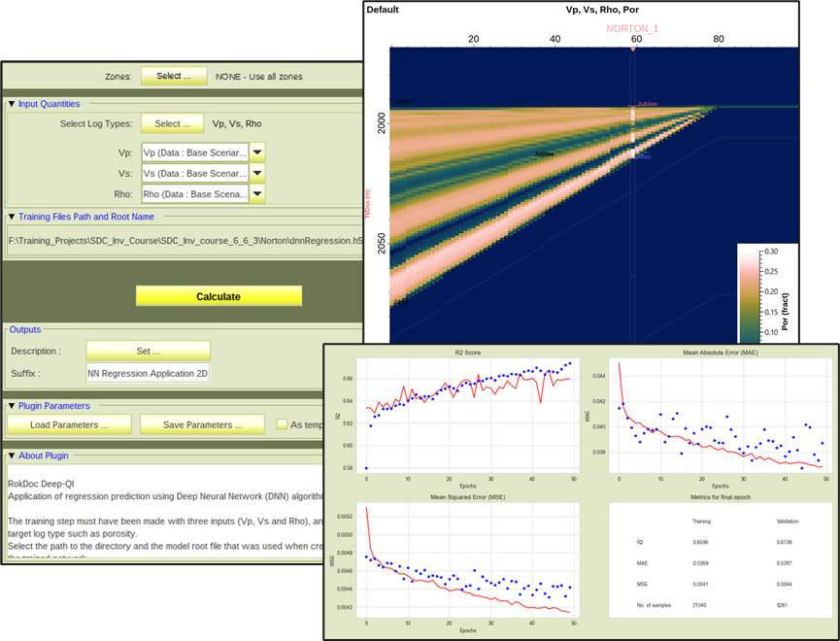Screen dimensions: 840x641
Task: Open Select Log Types chooser
Action: click(x=175, y=123)
